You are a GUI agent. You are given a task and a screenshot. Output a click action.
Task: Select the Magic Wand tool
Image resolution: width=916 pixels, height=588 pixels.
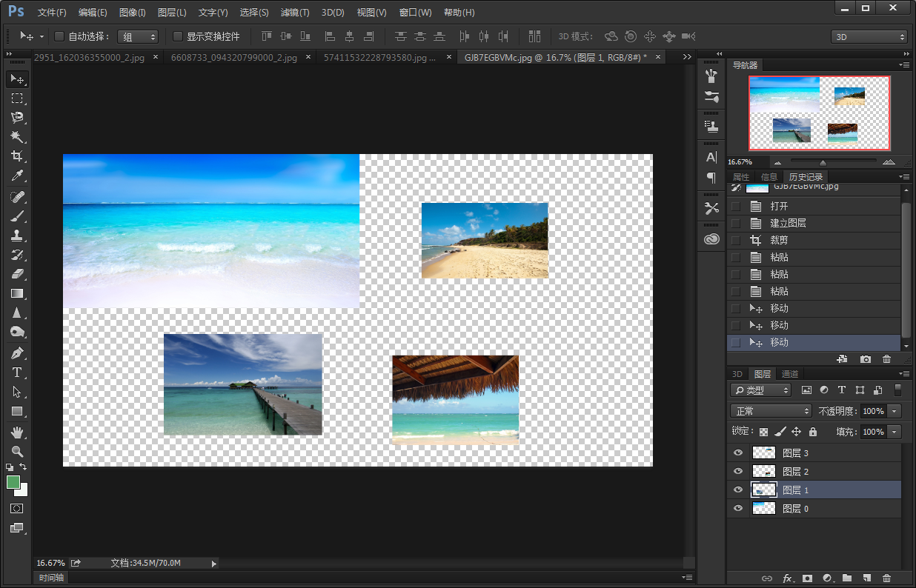17,137
